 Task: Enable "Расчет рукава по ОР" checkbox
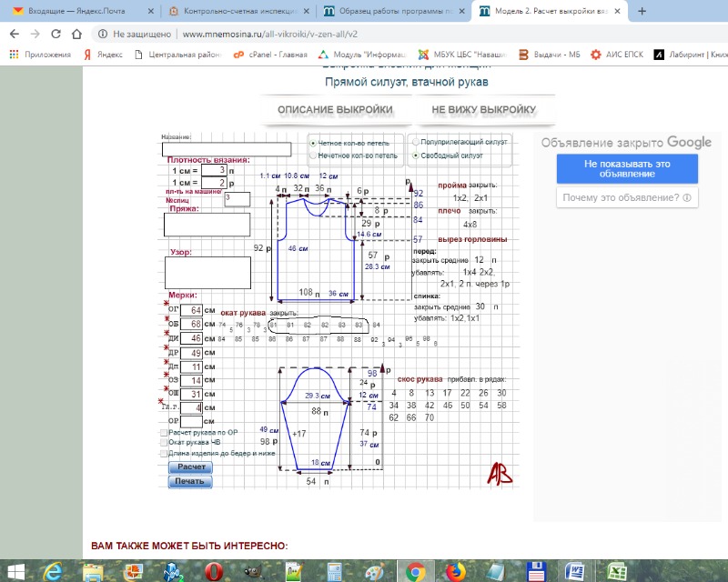[x=164, y=433]
